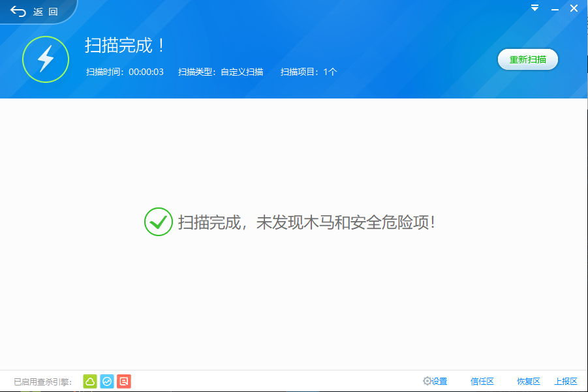Click the lightning bolt scan icon

46,59
